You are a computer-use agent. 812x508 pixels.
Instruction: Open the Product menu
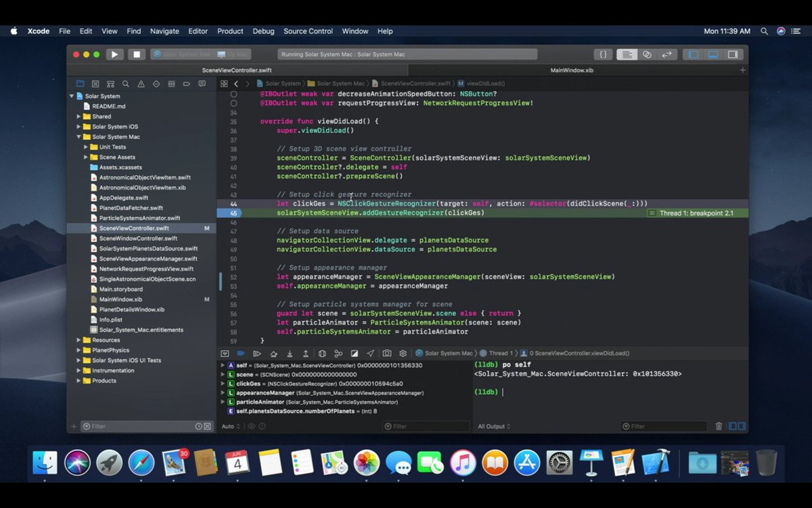230,31
